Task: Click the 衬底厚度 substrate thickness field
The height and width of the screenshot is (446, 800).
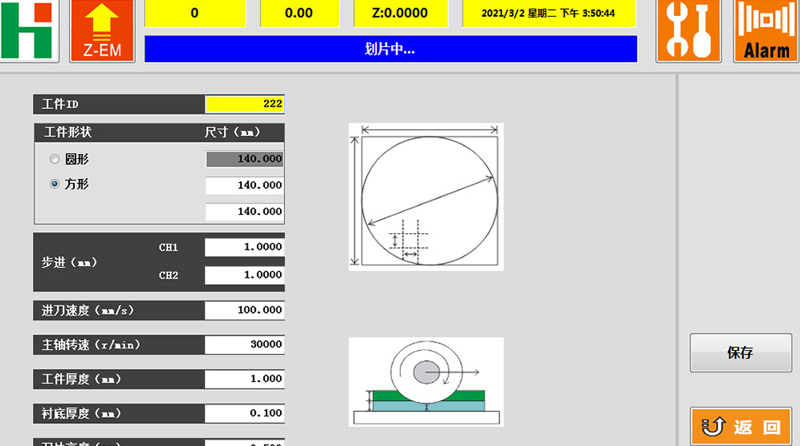Action: 245,413
